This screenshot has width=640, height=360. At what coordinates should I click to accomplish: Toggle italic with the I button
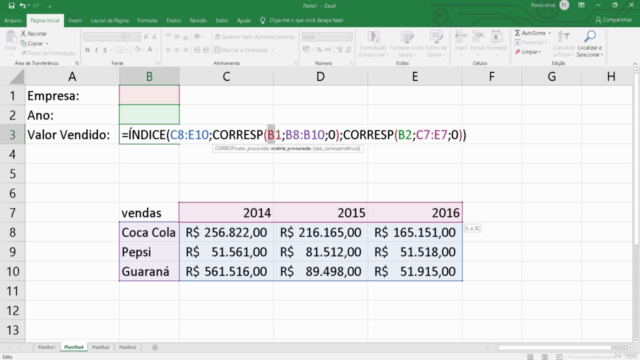click(96, 50)
